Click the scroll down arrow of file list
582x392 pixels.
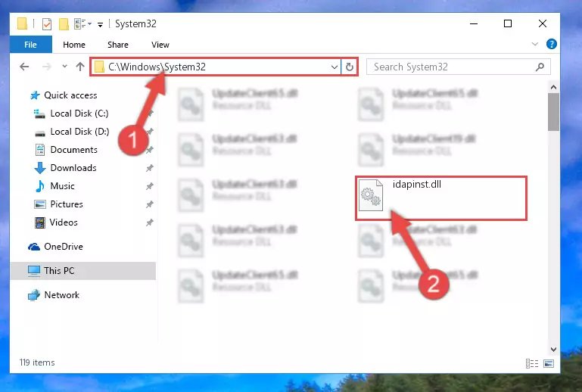(553, 350)
